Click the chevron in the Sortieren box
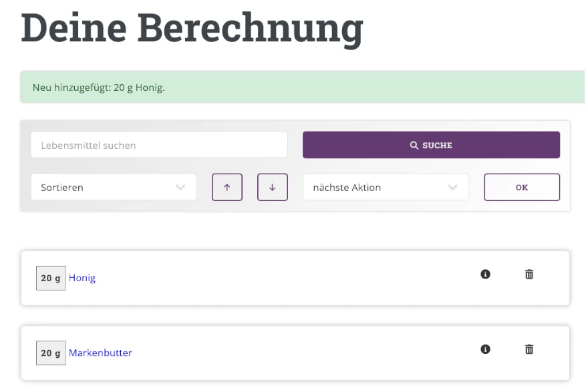This screenshot has height=392, width=588. [180, 188]
